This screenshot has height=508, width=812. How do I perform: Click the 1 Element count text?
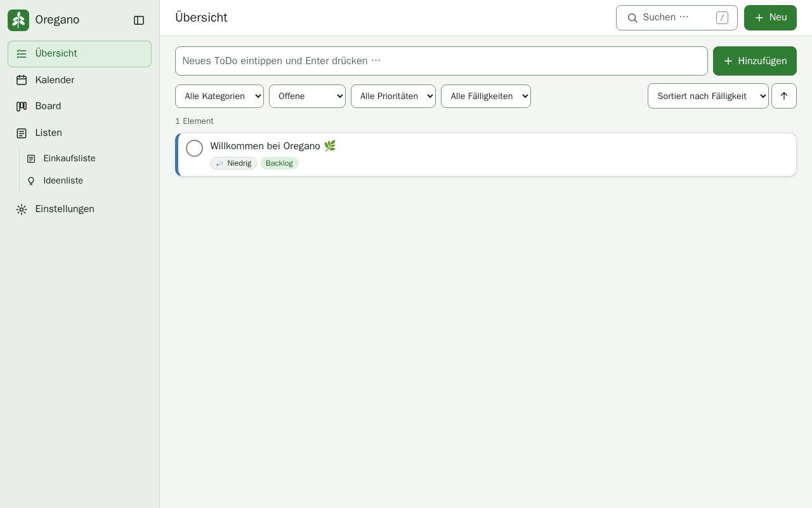click(194, 121)
